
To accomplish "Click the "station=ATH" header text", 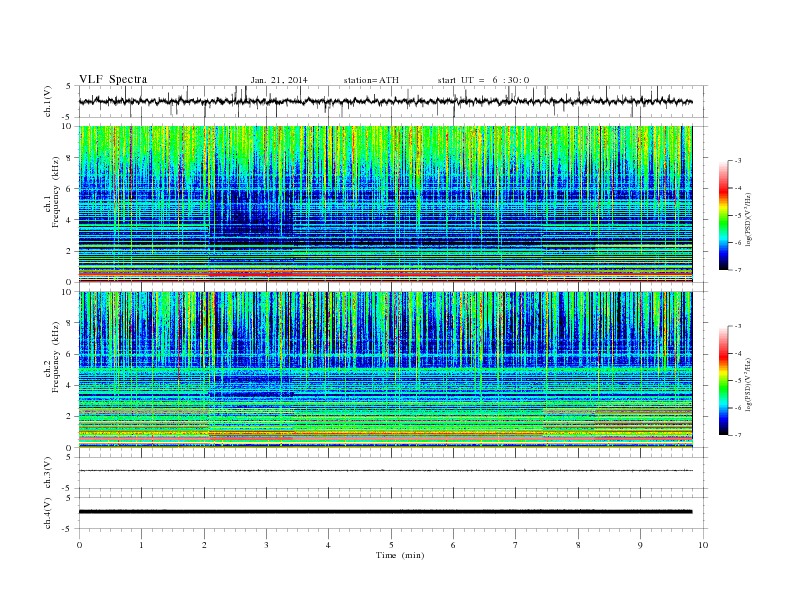I will (371, 80).
